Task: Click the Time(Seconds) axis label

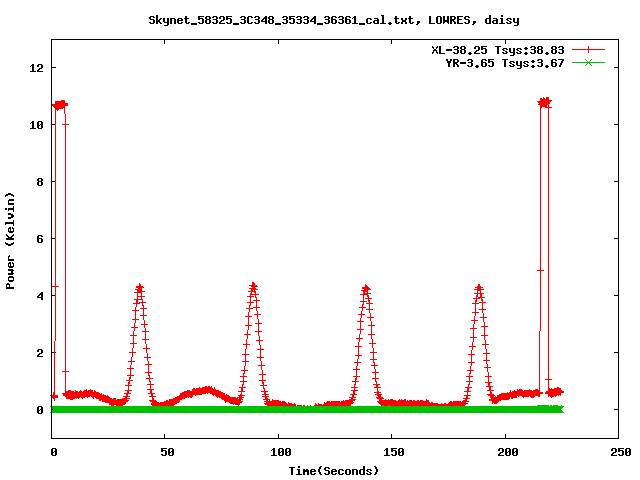Action: pyautogui.click(x=334, y=471)
